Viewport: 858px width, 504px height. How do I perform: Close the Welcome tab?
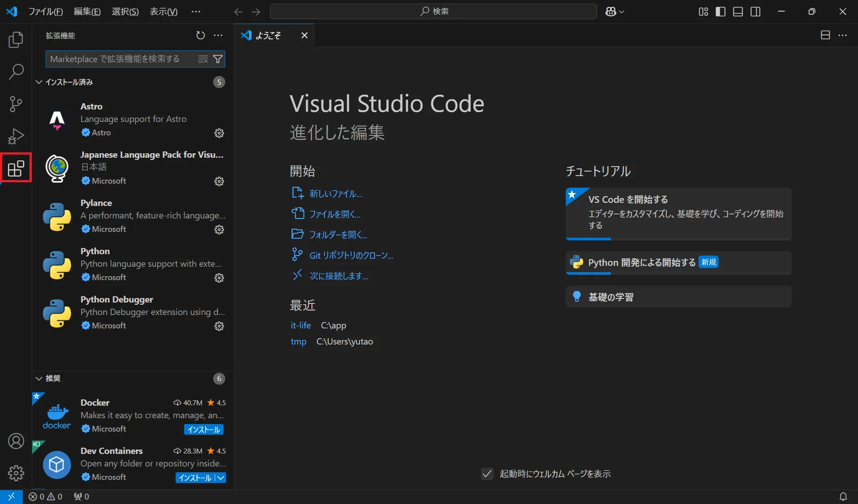point(304,35)
